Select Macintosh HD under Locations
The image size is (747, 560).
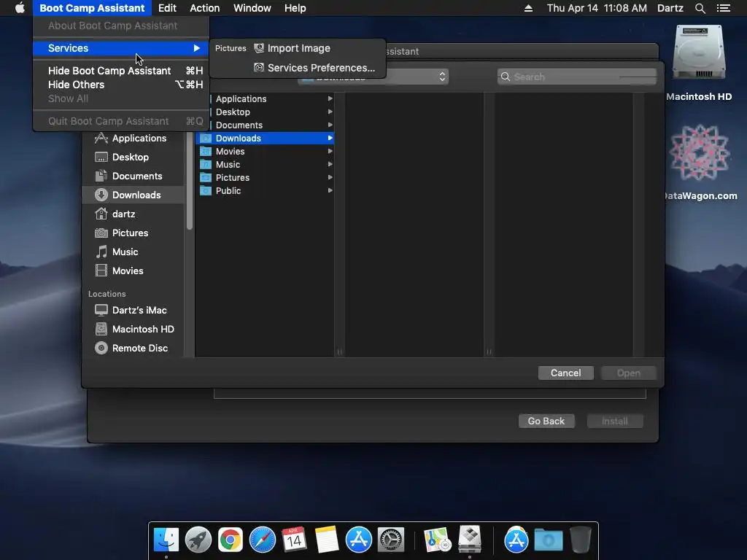click(133, 330)
